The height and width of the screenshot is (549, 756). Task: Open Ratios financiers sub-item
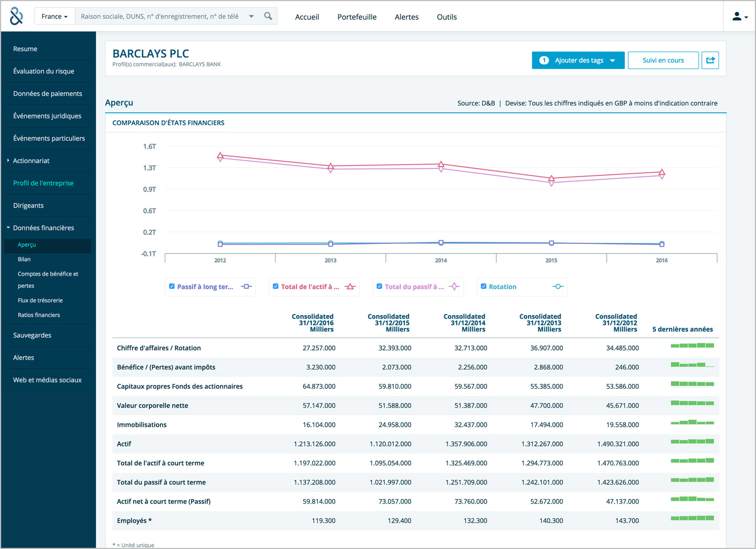(39, 315)
